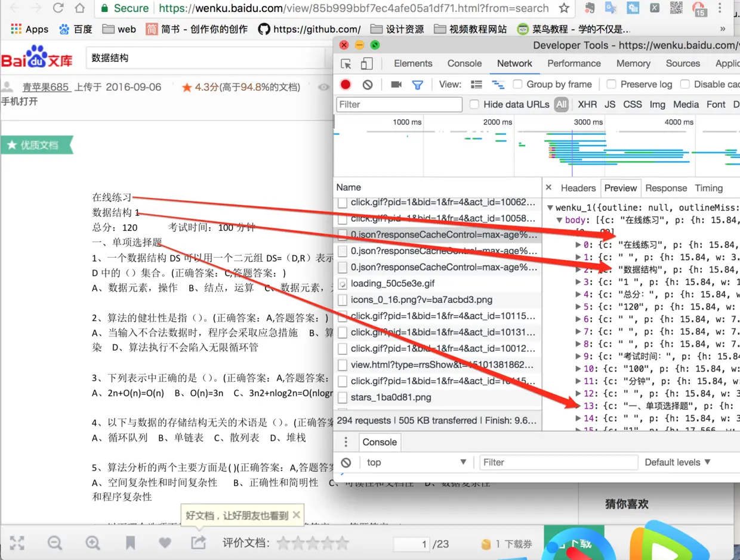Viewport: 740px width, 560px height.
Task: Show more bookmarks with the overflow chevron
Action: click(x=723, y=29)
